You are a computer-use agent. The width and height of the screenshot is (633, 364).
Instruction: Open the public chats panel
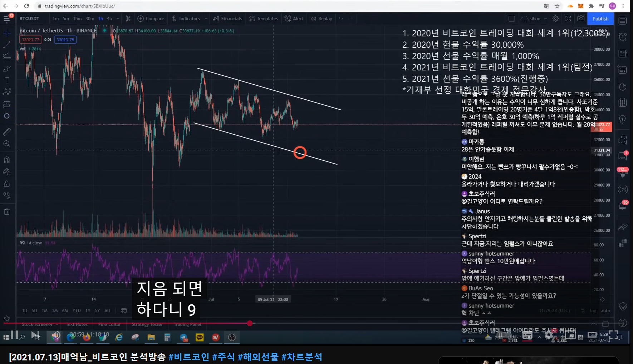[623, 139]
